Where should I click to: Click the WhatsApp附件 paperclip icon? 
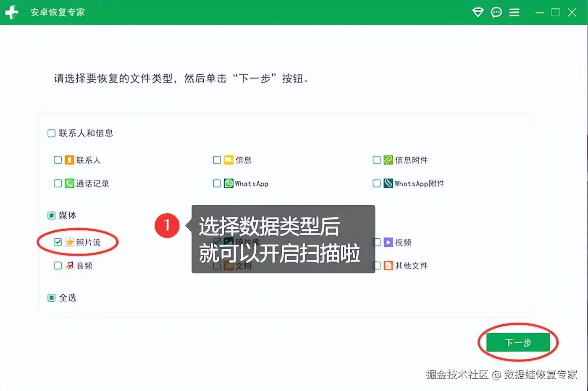pyautogui.click(x=388, y=183)
